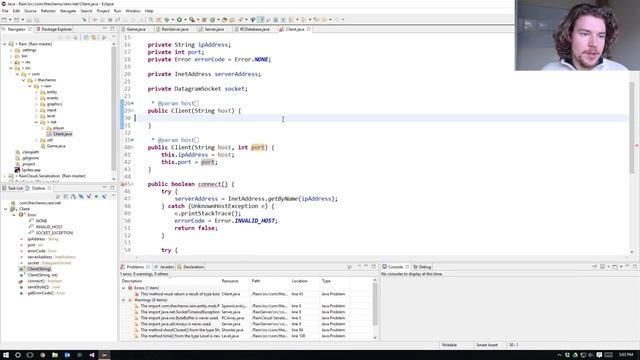Collapse the Rain project node in Navigator

coord(5,44)
